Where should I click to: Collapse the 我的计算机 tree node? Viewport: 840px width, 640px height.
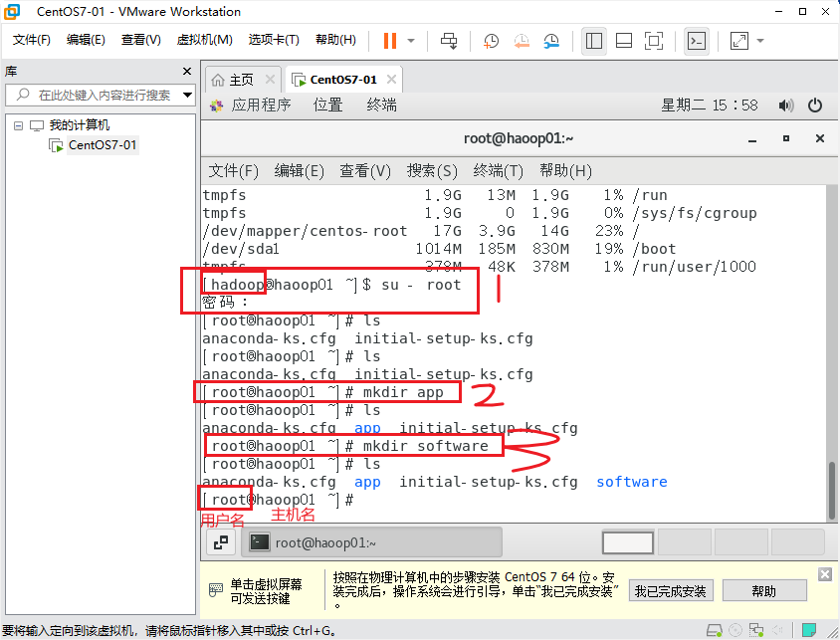pyautogui.click(x=18, y=125)
